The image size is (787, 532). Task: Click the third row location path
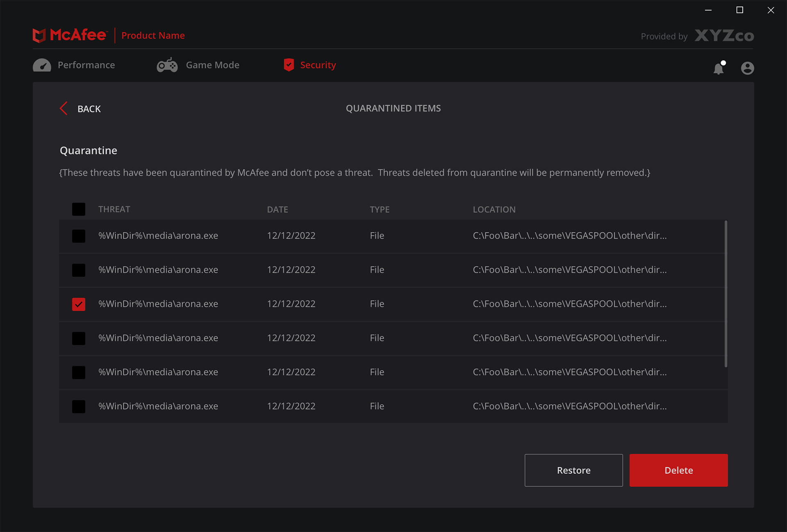tap(570, 304)
